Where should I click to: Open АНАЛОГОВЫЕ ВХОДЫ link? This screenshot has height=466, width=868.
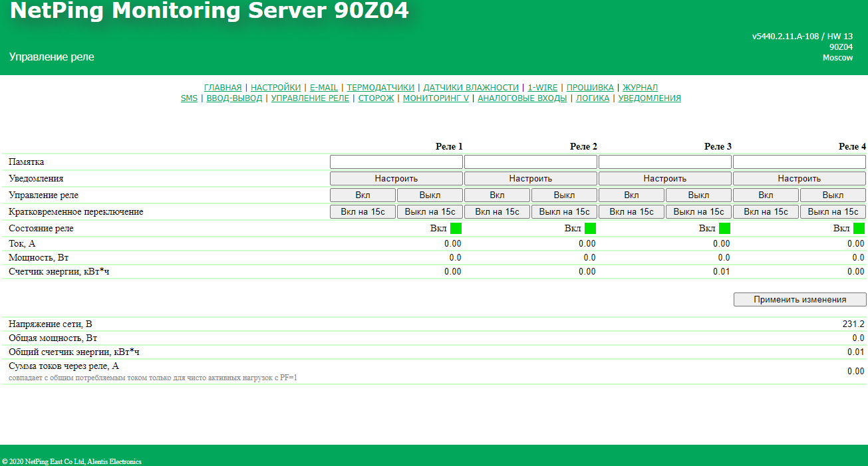point(522,98)
